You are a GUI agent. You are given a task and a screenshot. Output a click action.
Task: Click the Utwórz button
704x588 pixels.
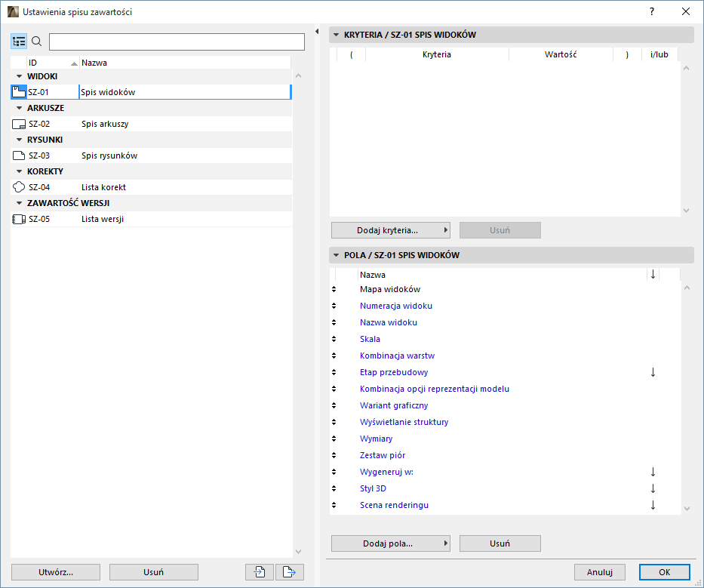pos(55,571)
